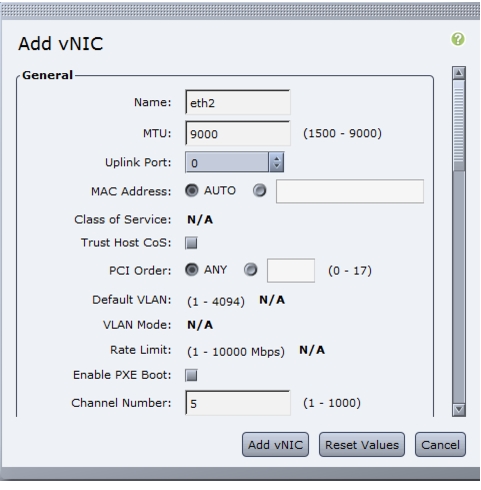The height and width of the screenshot is (490, 481).
Task: Click the Channel Number field
Action: [238, 403]
